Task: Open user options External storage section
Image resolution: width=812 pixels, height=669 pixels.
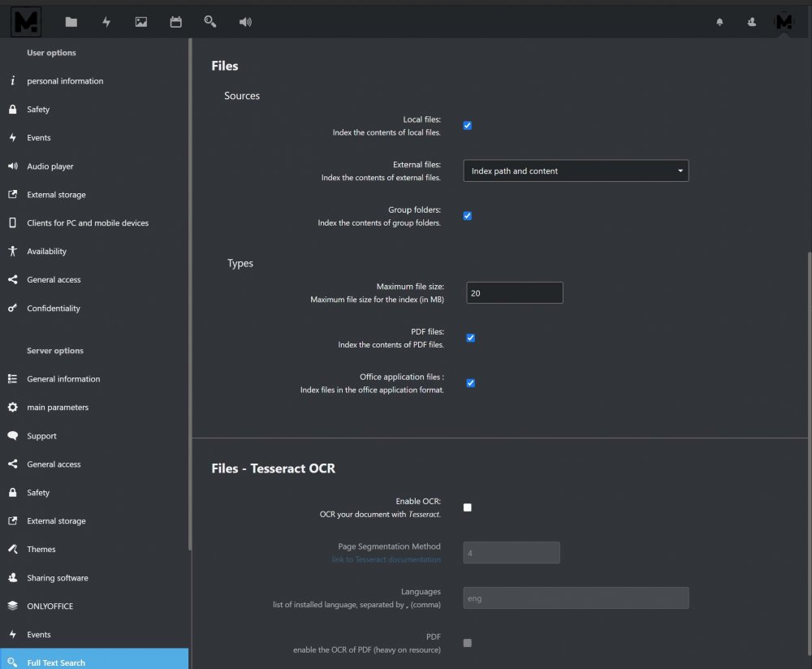Action: click(94, 195)
